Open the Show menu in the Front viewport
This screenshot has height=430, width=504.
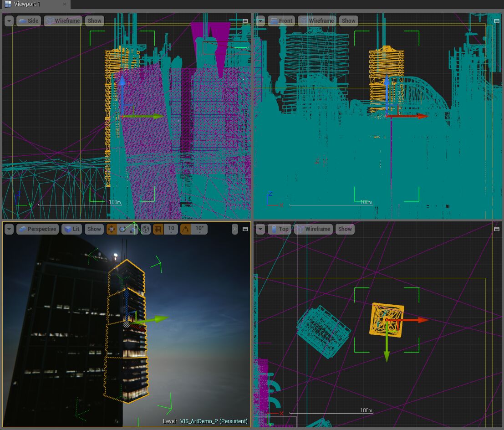click(349, 20)
